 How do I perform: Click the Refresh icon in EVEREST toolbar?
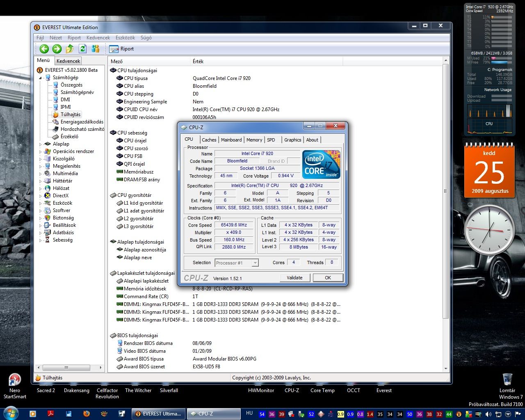[x=82, y=49]
